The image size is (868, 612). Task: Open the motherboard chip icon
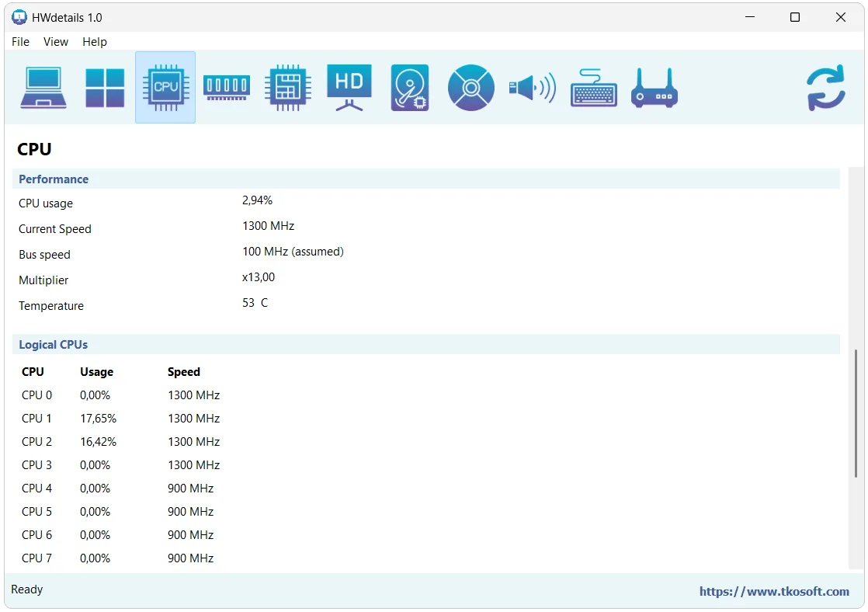tap(288, 88)
